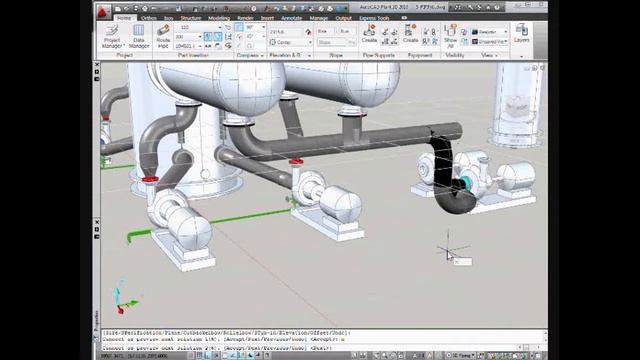Toggle the second highlighted part insertion button
The width and height of the screenshot is (640, 360).
coord(218,37)
